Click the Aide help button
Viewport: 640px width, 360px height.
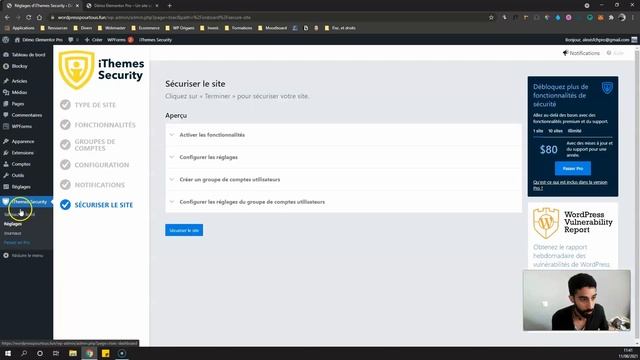tap(616, 53)
